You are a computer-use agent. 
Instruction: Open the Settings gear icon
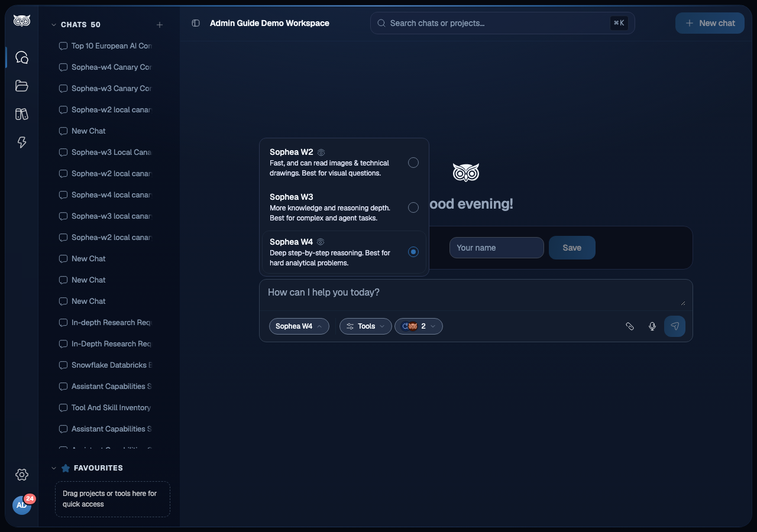point(22,475)
